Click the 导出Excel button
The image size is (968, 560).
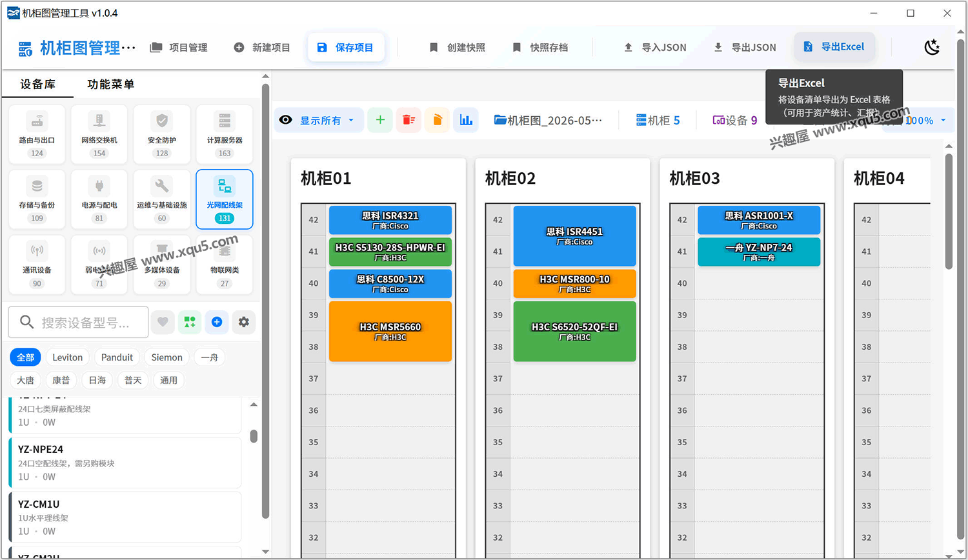pos(834,47)
